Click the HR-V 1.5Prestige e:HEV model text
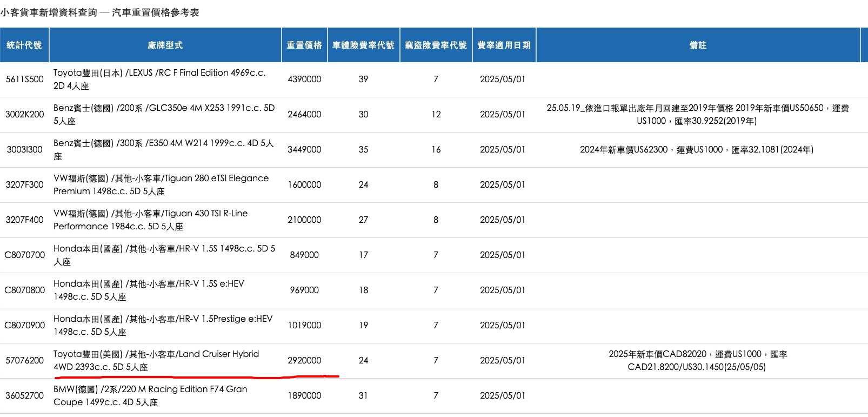Screen dimensions: 868x417 163,325
